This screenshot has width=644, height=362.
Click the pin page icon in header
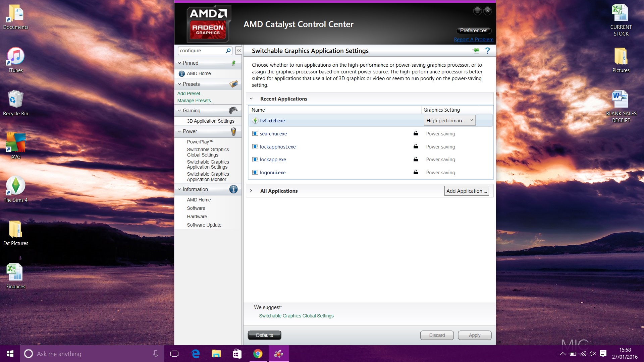pos(476,50)
